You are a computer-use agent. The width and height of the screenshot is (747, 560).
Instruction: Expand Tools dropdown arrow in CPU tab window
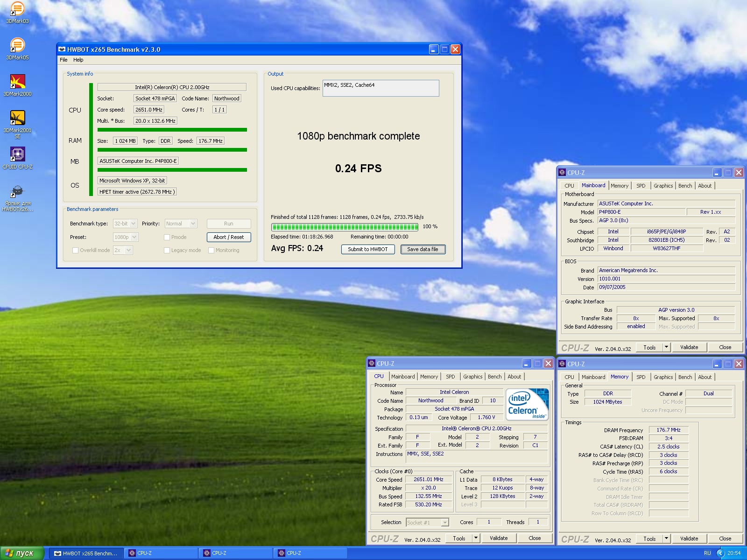[476, 538]
